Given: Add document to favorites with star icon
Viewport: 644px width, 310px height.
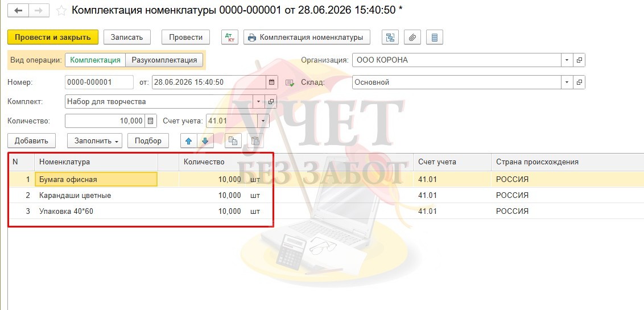Looking at the screenshot, I should point(61,11).
